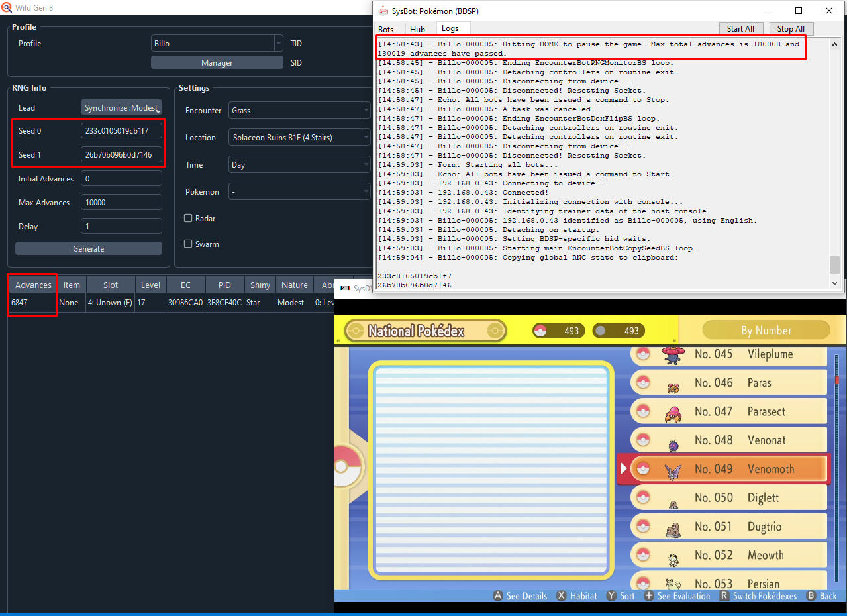Click the '4: Unown (F)' slot cell

111,303
